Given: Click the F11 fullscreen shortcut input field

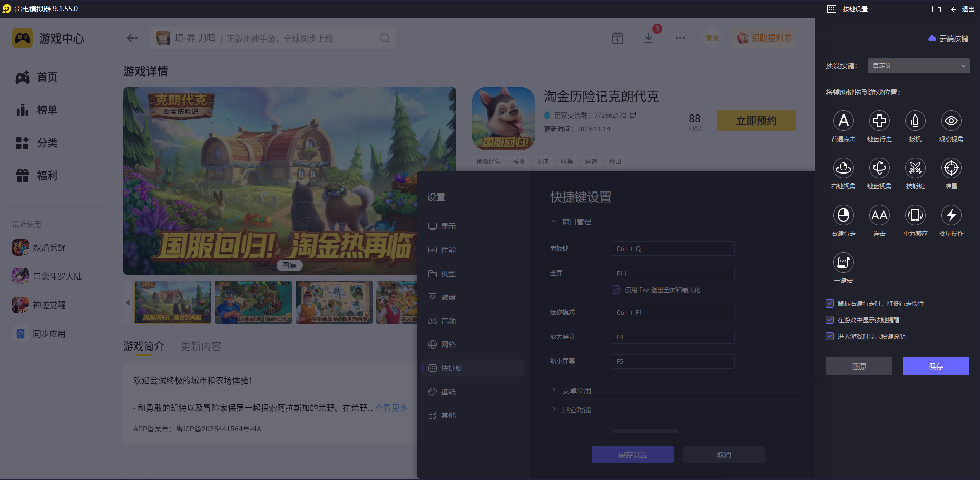Looking at the screenshot, I should pyautogui.click(x=672, y=273).
